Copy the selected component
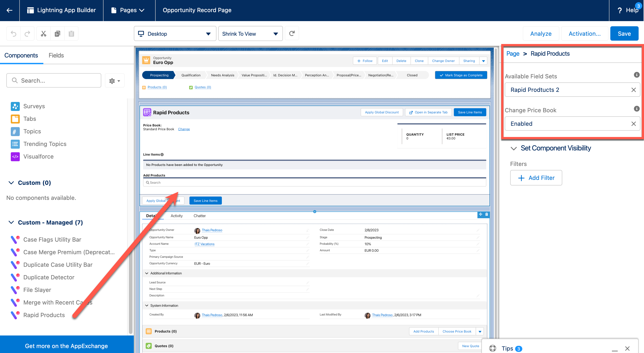The image size is (644, 353). (57, 33)
